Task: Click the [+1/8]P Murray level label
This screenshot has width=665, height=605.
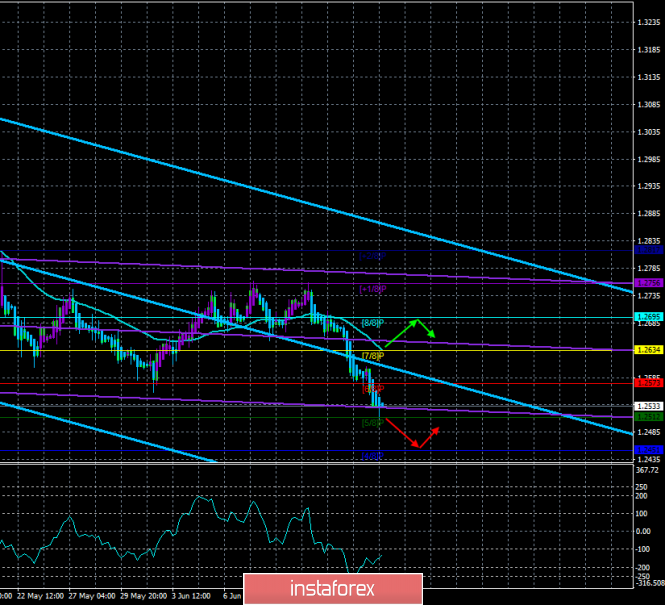Action: 372,289
